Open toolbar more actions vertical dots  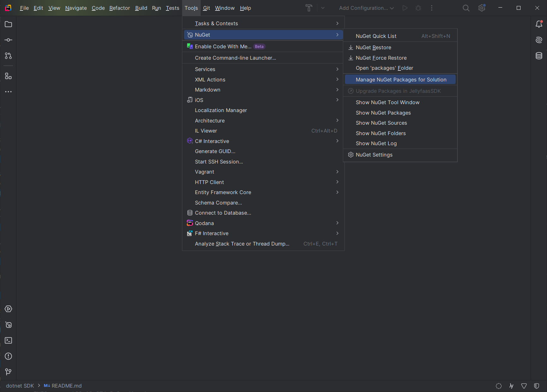pyautogui.click(x=432, y=8)
